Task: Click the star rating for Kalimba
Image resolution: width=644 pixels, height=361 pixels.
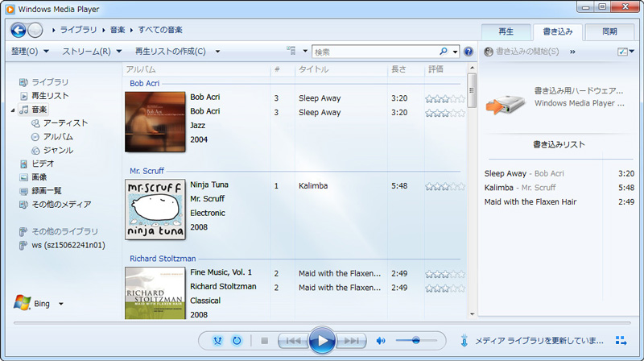Action: [x=445, y=187]
